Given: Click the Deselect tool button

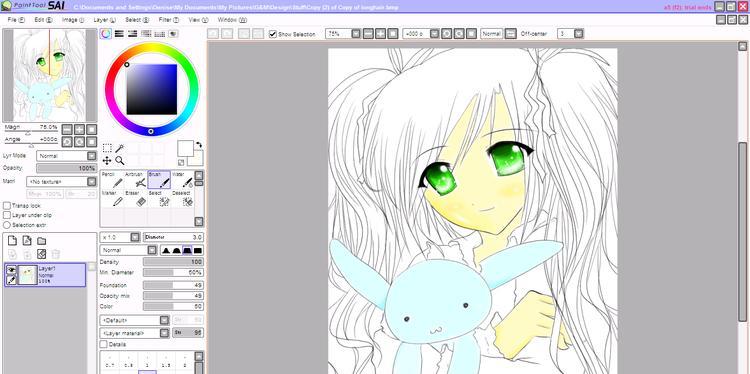Looking at the screenshot, I should (x=182, y=198).
